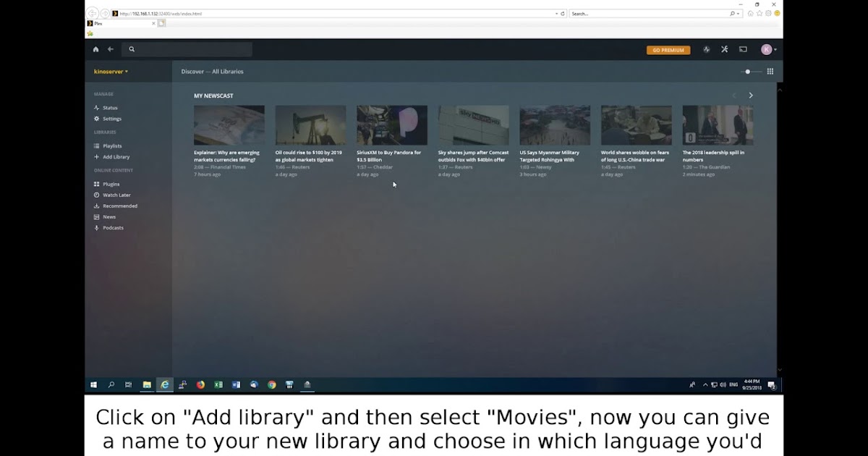Image resolution: width=868 pixels, height=456 pixels.
Task: Click the Settings gear icon in sidebar
Action: [96, 119]
